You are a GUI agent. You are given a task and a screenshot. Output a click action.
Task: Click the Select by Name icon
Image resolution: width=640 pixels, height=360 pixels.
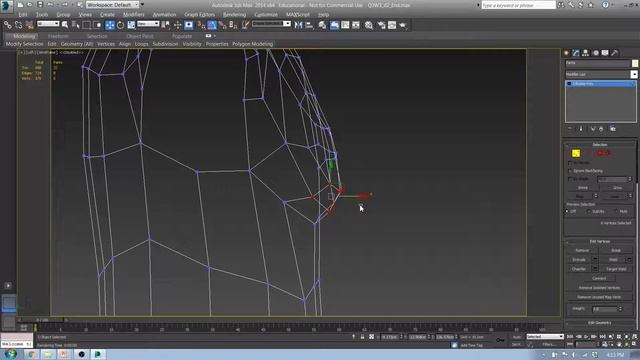[76, 25]
